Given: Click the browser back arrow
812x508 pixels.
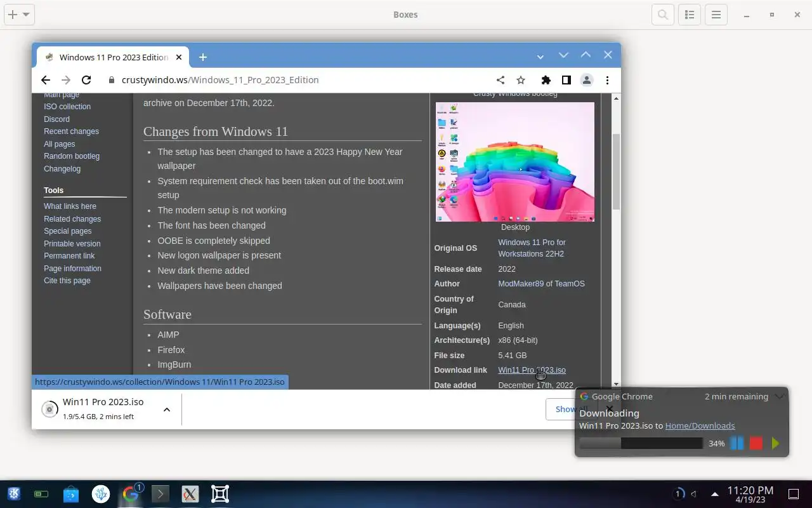Looking at the screenshot, I should coord(45,80).
